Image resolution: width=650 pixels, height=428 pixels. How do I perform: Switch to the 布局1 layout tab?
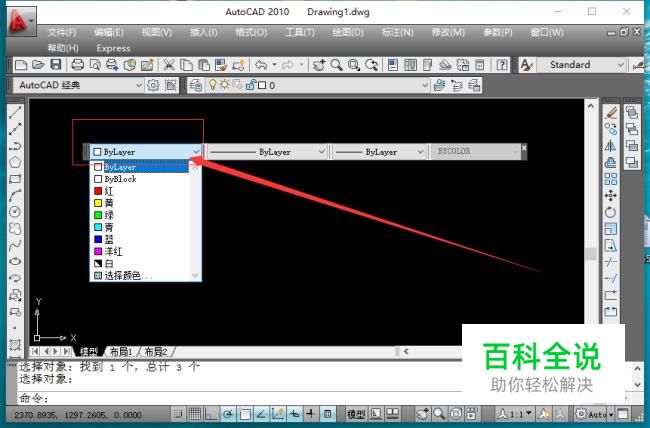point(120,352)
